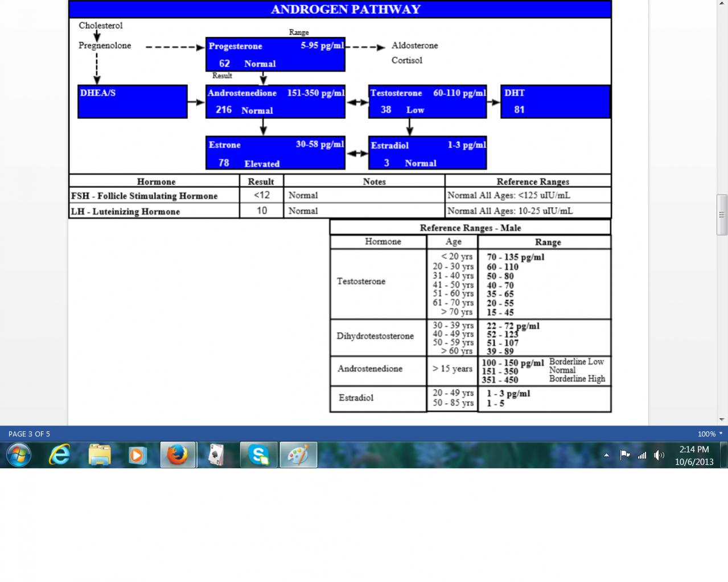The width and height of the screenshot is (728, 582).
Task: Switch to the Paint application
Action: point(298,455)
